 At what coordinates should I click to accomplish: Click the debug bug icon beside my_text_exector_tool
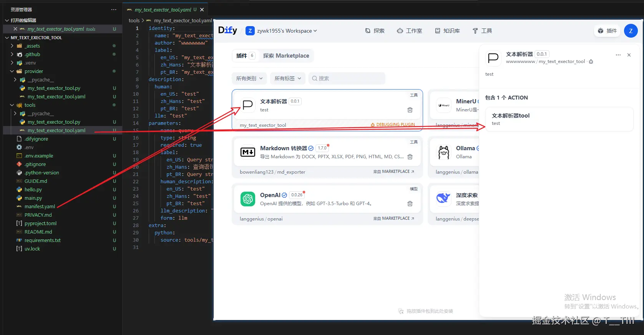pos(591,61)
